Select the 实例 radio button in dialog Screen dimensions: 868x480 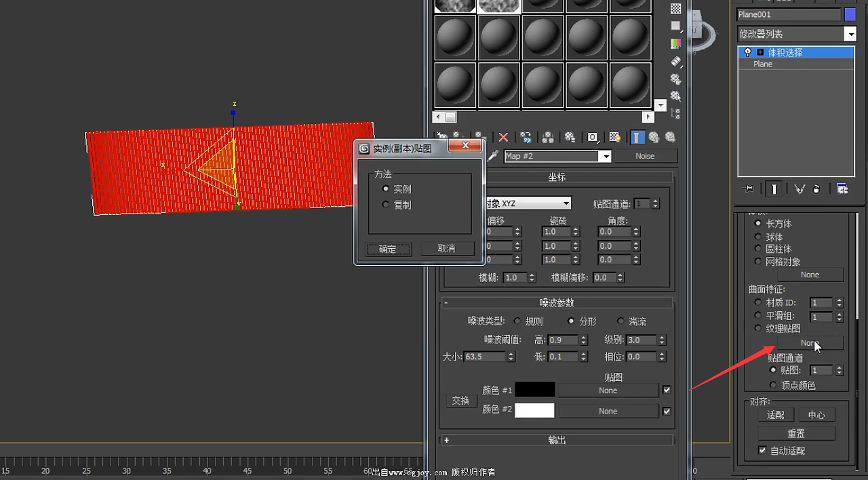pos(387,189)
